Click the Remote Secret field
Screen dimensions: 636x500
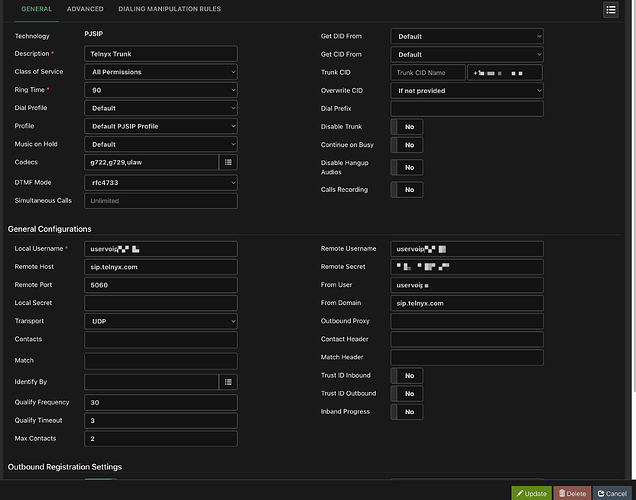[x=467, y=267]
